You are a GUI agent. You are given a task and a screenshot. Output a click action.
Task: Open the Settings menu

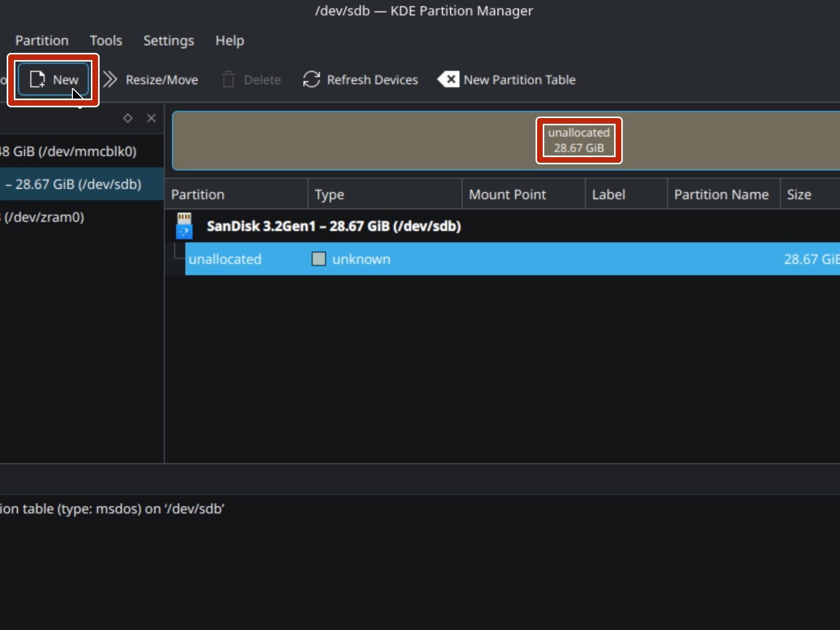168,41
